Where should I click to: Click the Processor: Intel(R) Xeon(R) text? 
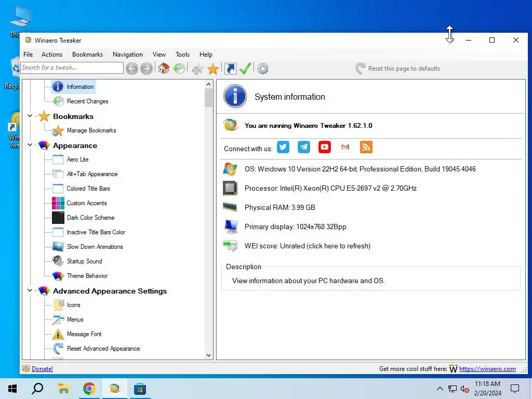click(x=330, y=188)
